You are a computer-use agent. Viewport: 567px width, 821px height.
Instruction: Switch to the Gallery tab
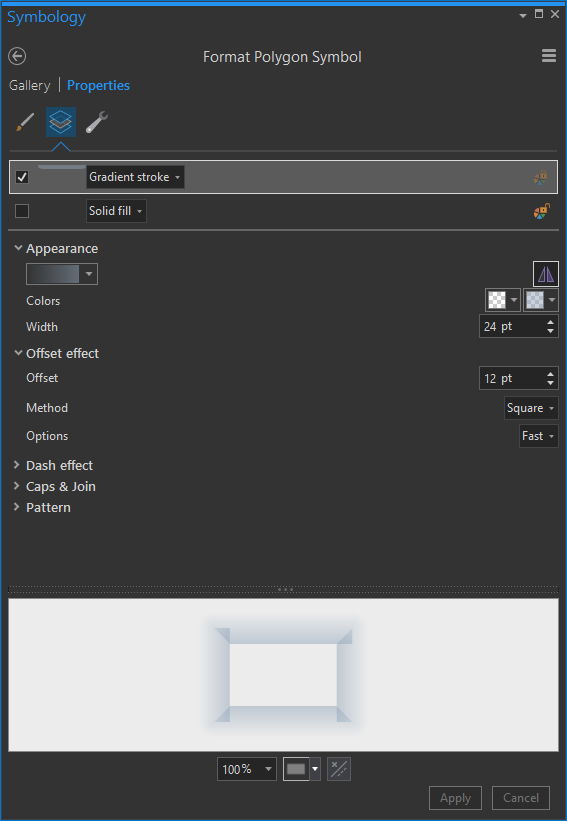pos(30,85)
